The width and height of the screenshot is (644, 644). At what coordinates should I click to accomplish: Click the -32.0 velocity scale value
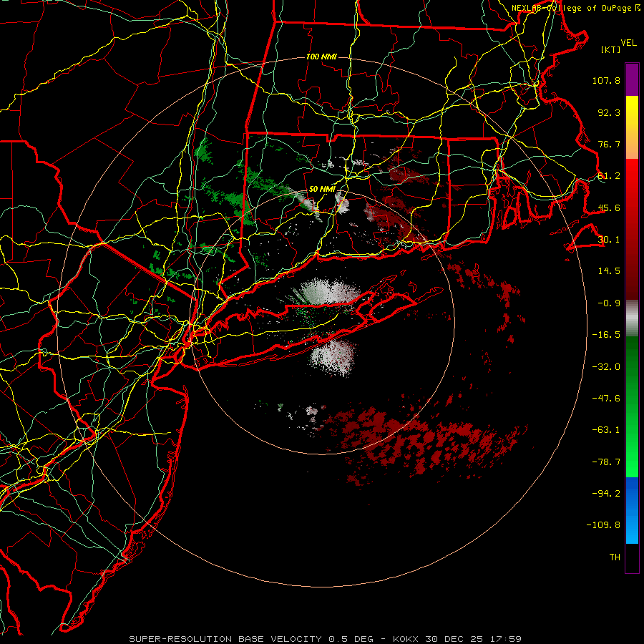tap(606, 366)
